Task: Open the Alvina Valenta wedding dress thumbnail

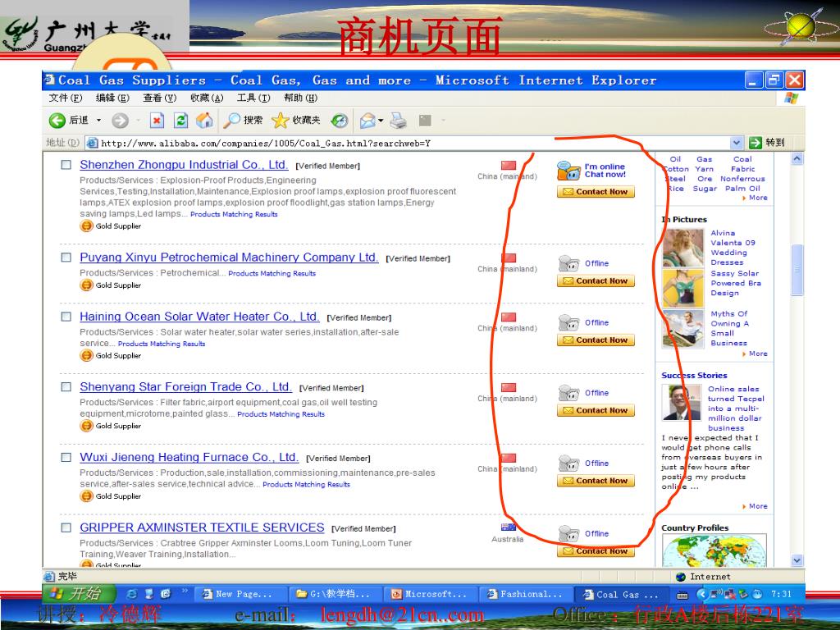Action: click(x=683, y=248)
